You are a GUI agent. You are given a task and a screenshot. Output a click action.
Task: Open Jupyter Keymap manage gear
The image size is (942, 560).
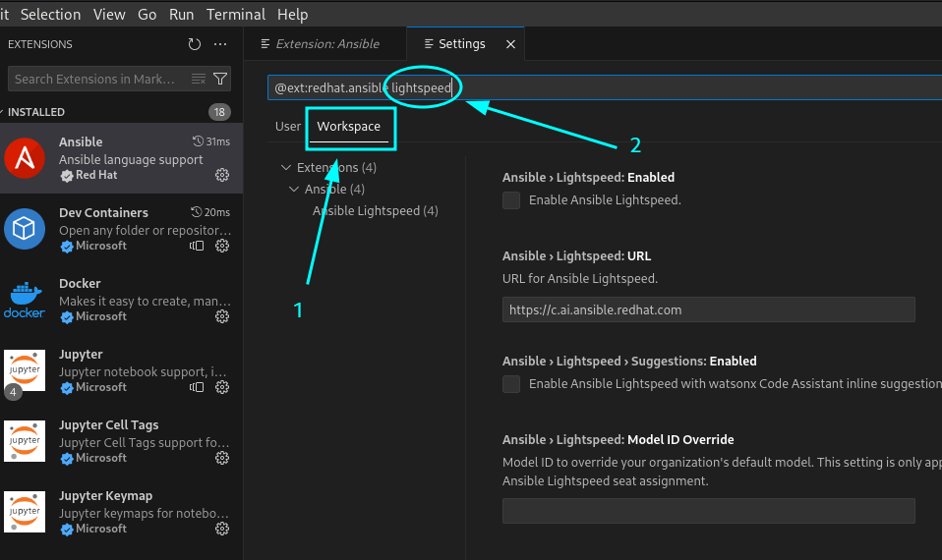pyautogui.click(x=222, y=529)
